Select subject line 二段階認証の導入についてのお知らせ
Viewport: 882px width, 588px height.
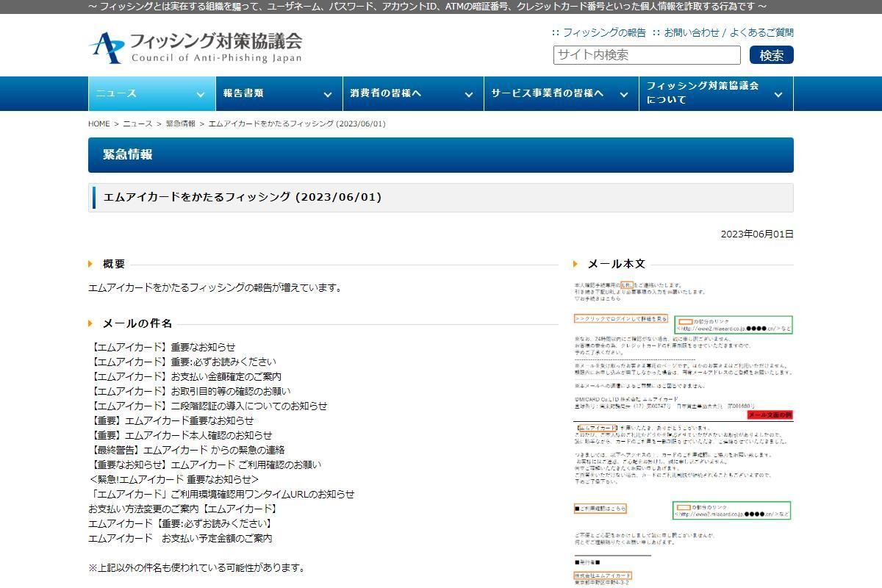[208, 406]
